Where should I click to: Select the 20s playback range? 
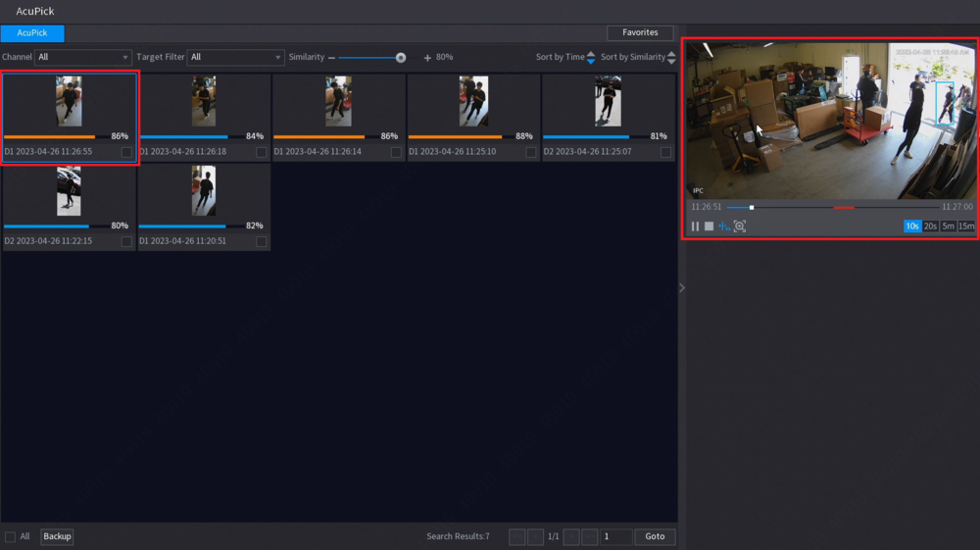click(930, 226)
